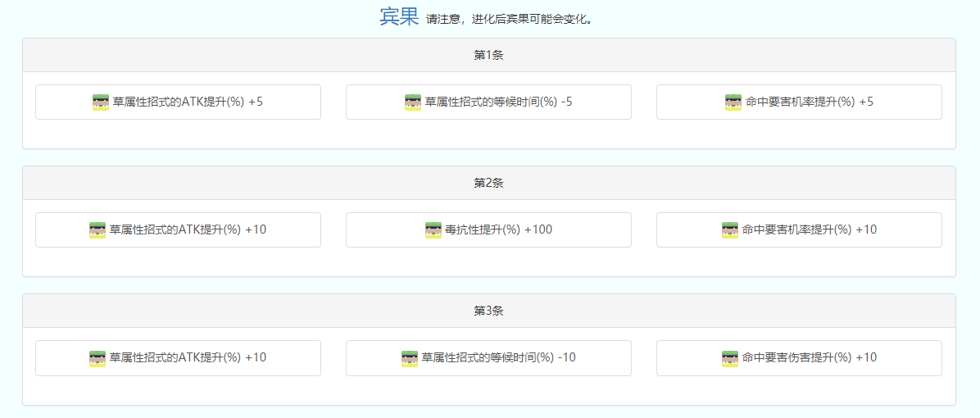Click the icon beside 命中要害机率提升(%) +5
Screen dimensions: 980x418
733,102
